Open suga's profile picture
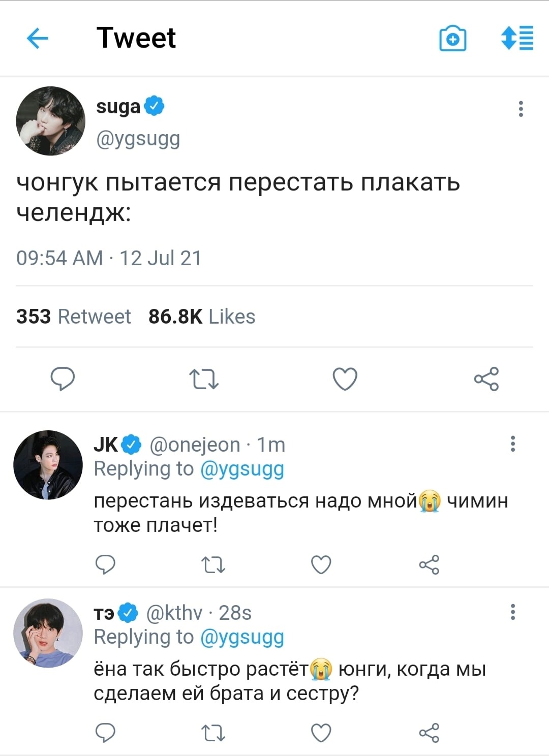 51,121
